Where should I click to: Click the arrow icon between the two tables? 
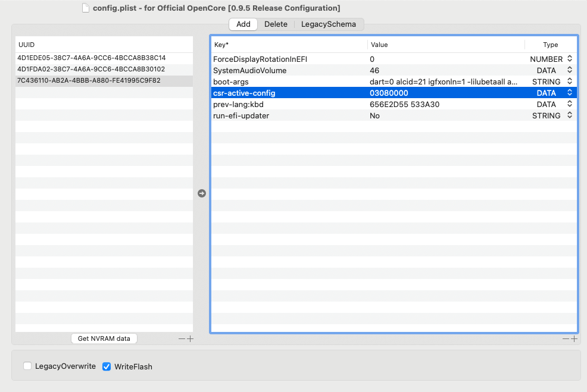202,193
